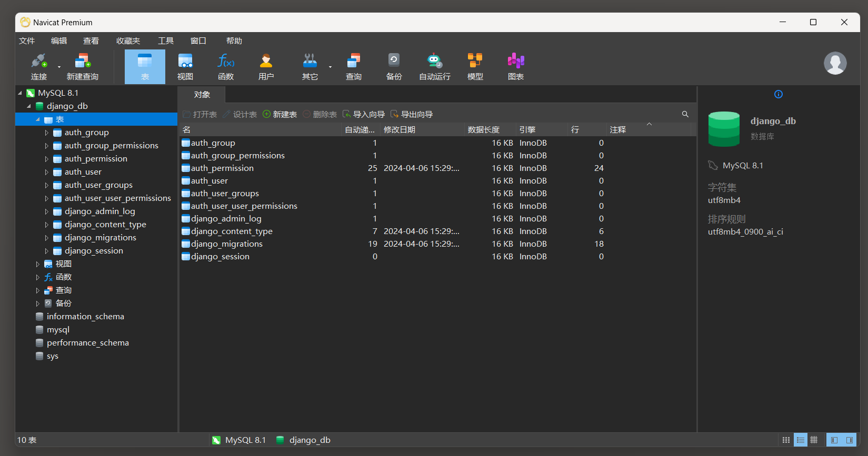Open the 工具 Tools menu
The width and height of the screenshot is (868, 456).
pyautogui.click(x=166, y=41)
